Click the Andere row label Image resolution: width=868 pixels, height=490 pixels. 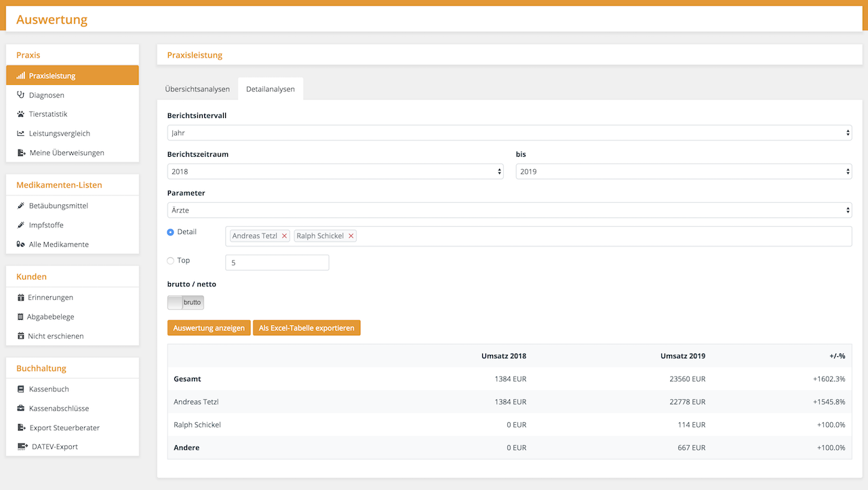pyautogui.click(x=186, y=448)
